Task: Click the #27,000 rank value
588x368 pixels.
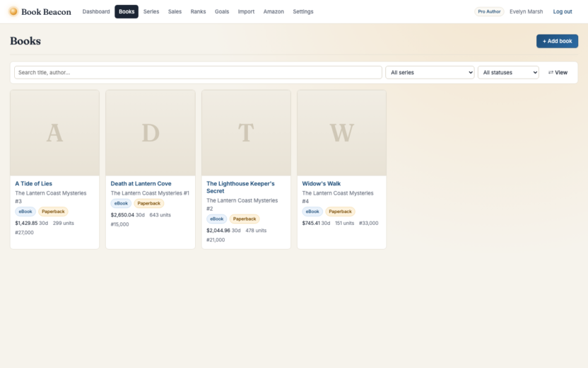Action: click(24, 232)
